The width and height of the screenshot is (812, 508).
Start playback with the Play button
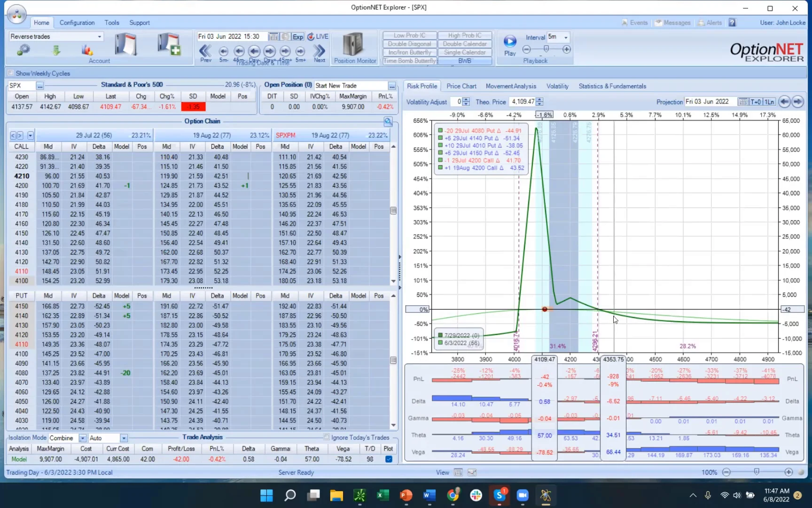(510, 41)
